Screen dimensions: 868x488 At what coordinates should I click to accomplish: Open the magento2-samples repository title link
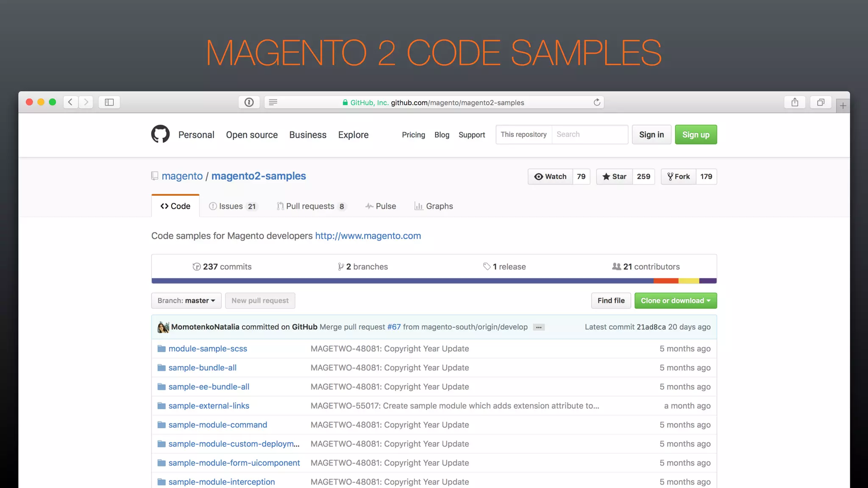[259, 176]
